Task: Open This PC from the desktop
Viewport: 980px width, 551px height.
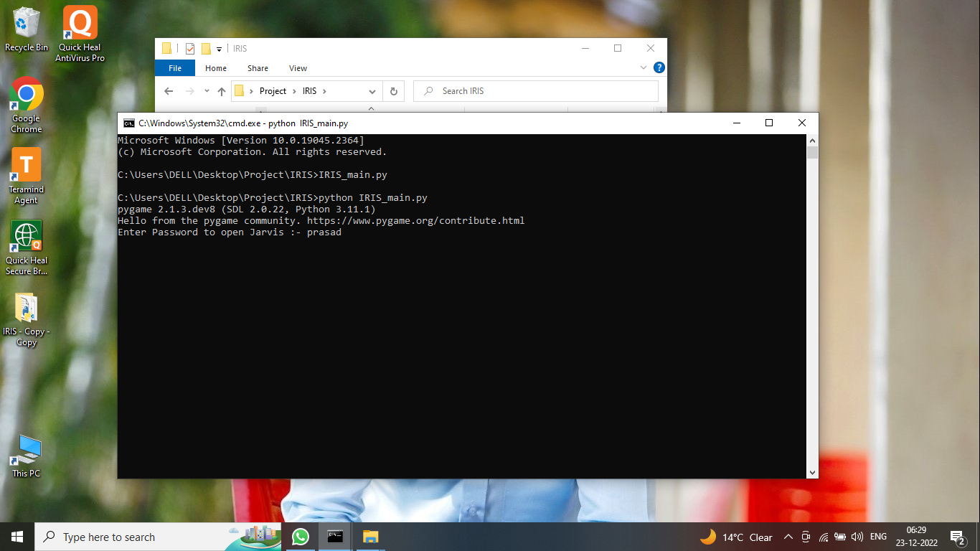Action: [x=26, y=448]
